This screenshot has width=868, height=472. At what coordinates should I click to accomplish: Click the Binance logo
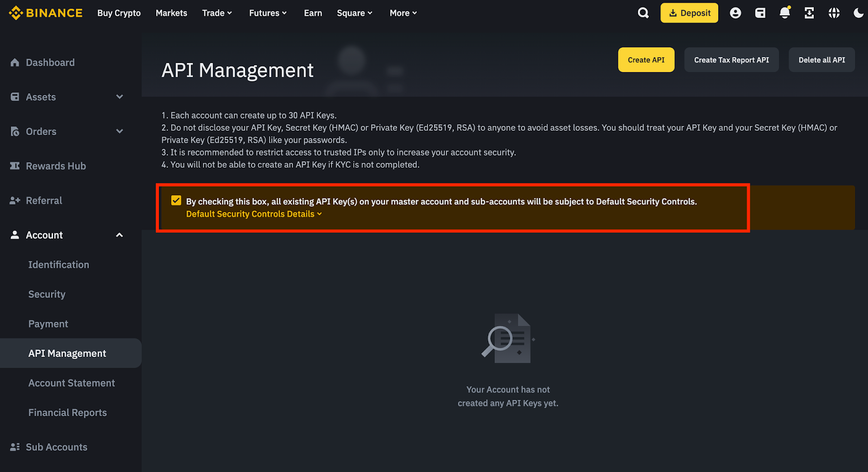46,13
